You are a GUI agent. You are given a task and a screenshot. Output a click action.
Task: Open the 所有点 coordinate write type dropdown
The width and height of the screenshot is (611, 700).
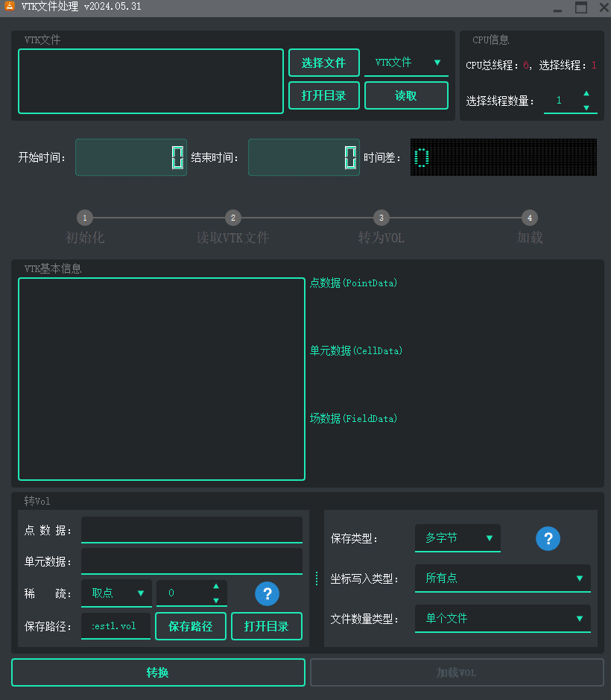point(502,578)
